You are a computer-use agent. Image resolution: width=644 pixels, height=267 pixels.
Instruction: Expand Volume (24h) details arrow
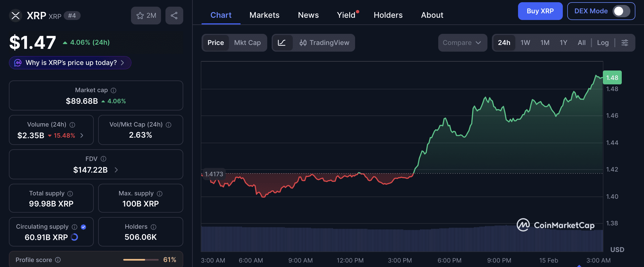pos(82,135)
